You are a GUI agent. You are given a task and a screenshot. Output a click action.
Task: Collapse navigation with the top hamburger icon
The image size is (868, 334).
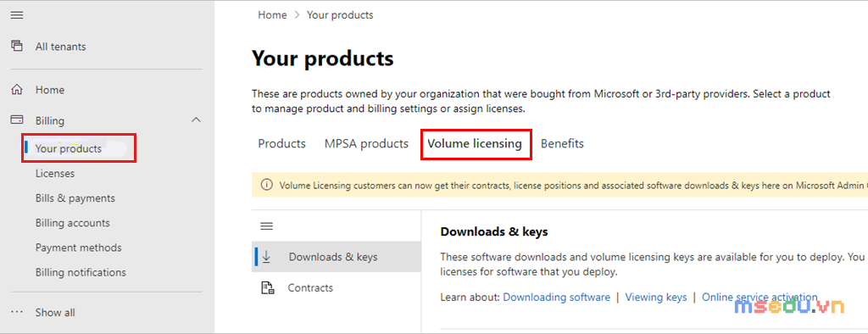click(17, 15)
